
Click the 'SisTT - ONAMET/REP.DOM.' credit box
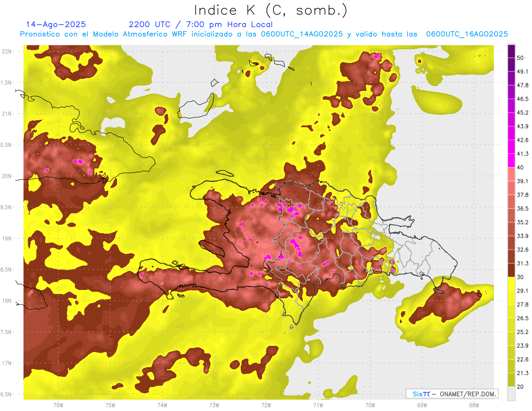pos(452,394)
